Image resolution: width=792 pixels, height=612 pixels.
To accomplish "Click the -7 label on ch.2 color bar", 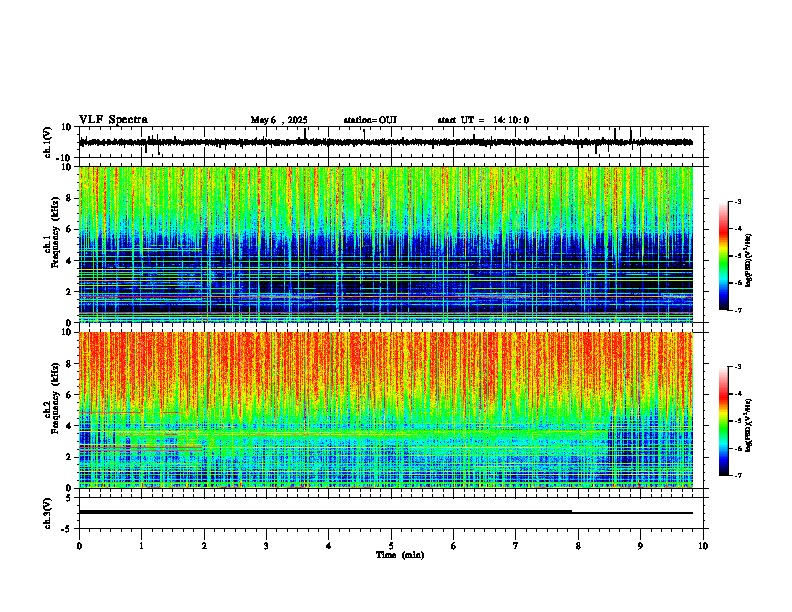I will [737, 475].
